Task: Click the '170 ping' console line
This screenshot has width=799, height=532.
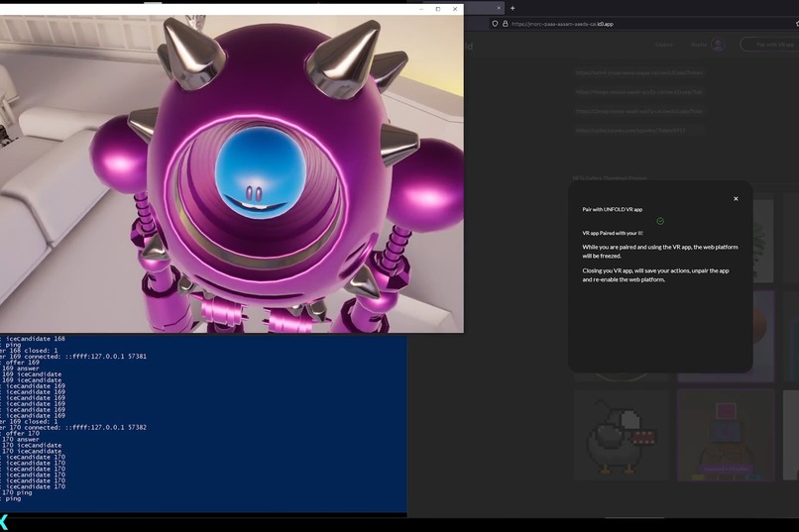Action: [x=16, y=492]
